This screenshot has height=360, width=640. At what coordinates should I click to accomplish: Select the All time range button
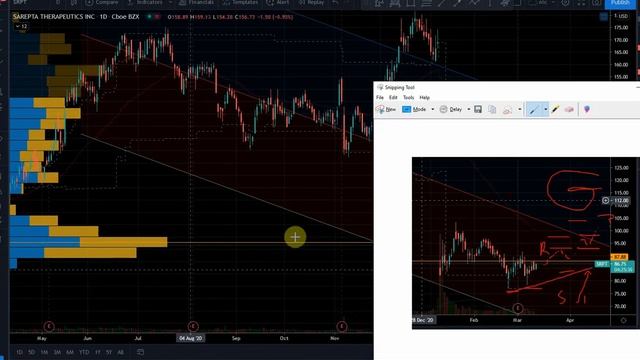point(120,352)
